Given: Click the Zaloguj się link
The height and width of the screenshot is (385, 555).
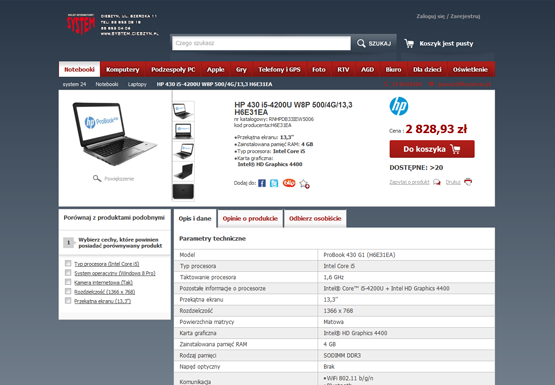Looking at the screenshot, I should pyautogui.click(x=430, y=16).
